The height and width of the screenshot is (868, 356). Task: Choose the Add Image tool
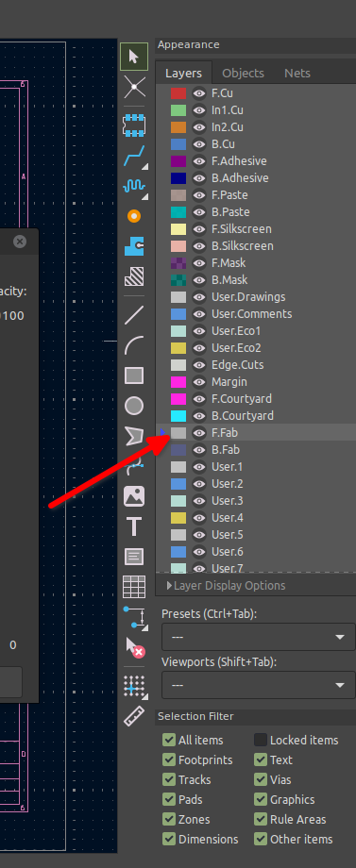pyautogui.click(x=134, y=496)
